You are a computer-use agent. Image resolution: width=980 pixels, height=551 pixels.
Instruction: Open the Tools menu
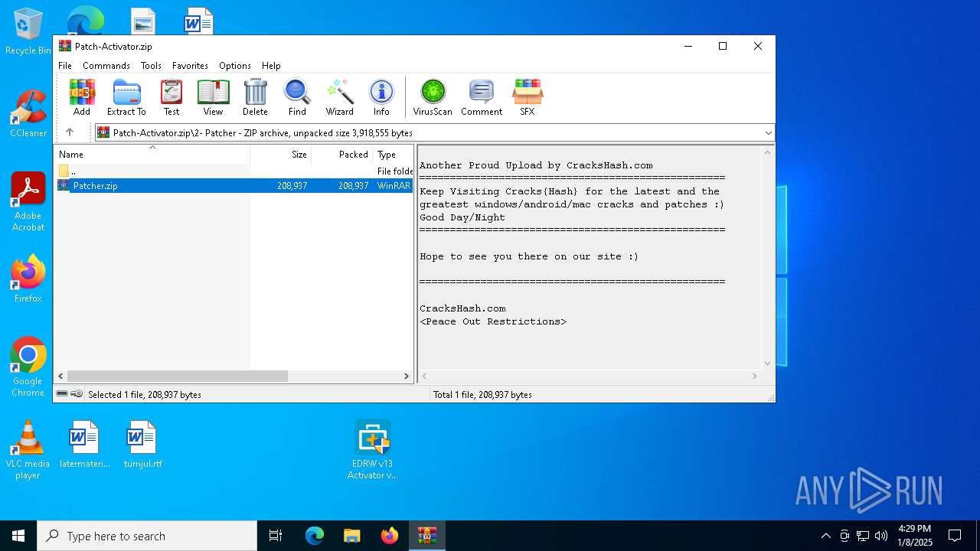(151, 66)
